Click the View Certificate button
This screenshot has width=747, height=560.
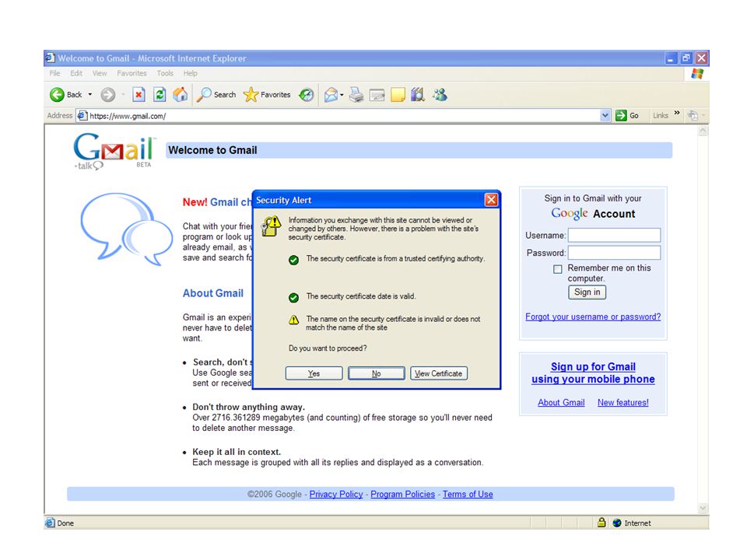pyautogui.click(x=439, y=373)
